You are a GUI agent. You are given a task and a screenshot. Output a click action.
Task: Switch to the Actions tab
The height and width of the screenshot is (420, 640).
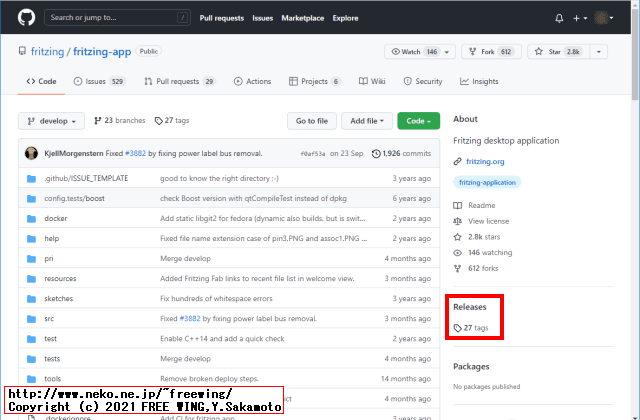pyautogui.click(x=252, y=81)
